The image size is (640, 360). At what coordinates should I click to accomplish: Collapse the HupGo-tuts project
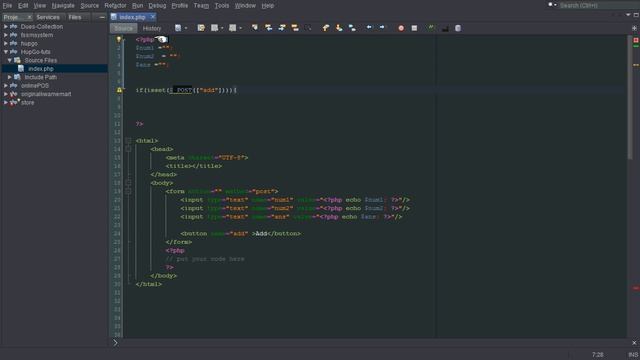[6, 52]
